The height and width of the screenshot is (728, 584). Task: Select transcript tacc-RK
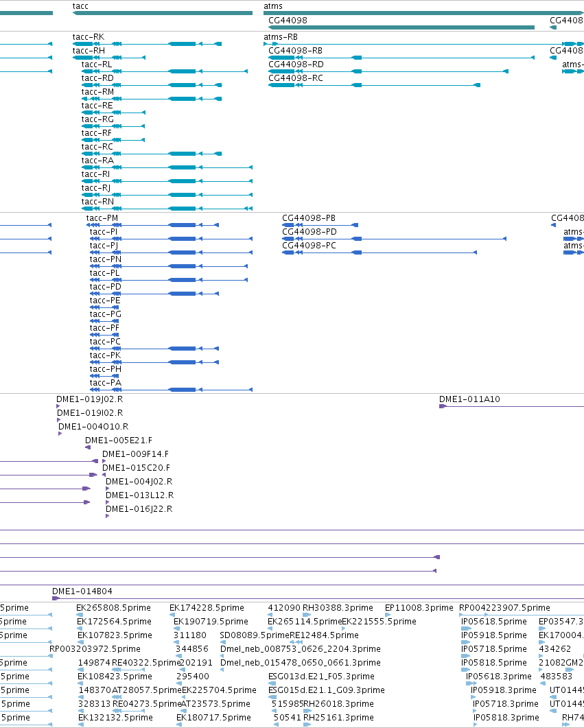coord(89,37)
